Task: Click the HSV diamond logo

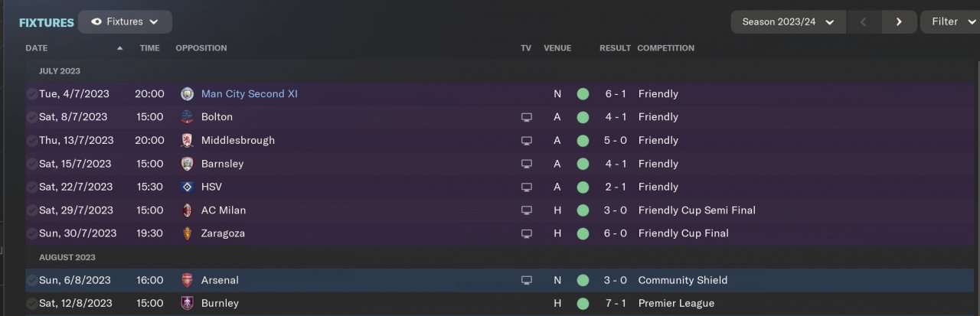Action: (187, 187)
